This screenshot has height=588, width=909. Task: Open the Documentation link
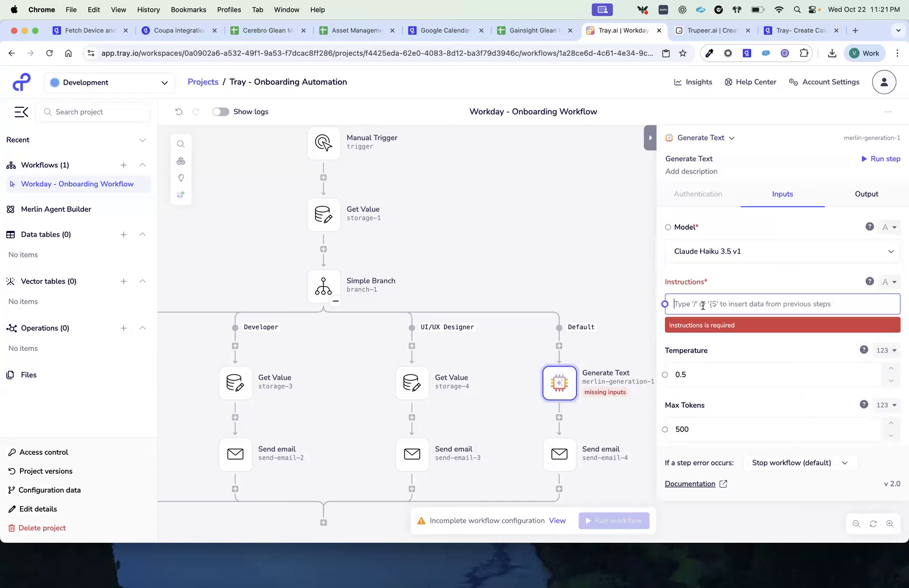pos(690,483)
